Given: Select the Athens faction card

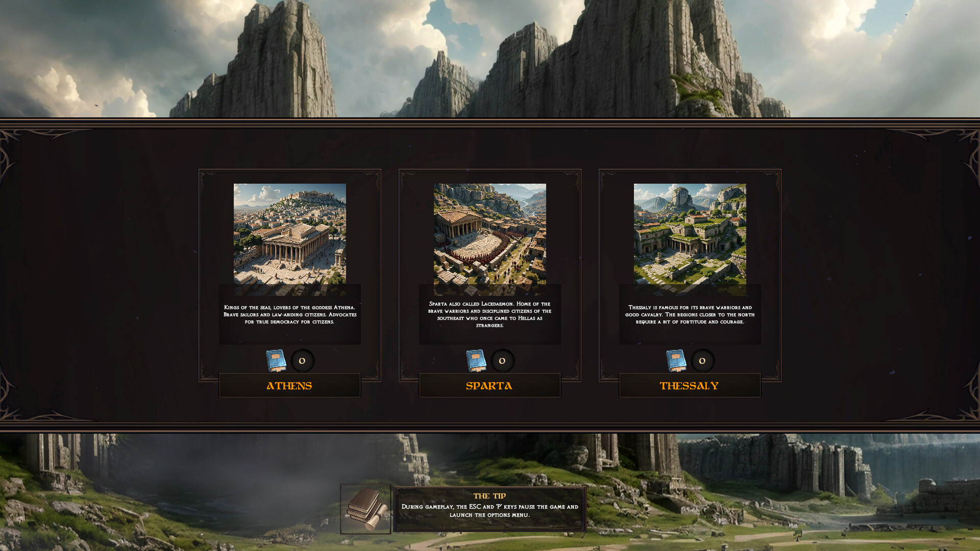Looking at the screenshot, I should pos(289,275).
